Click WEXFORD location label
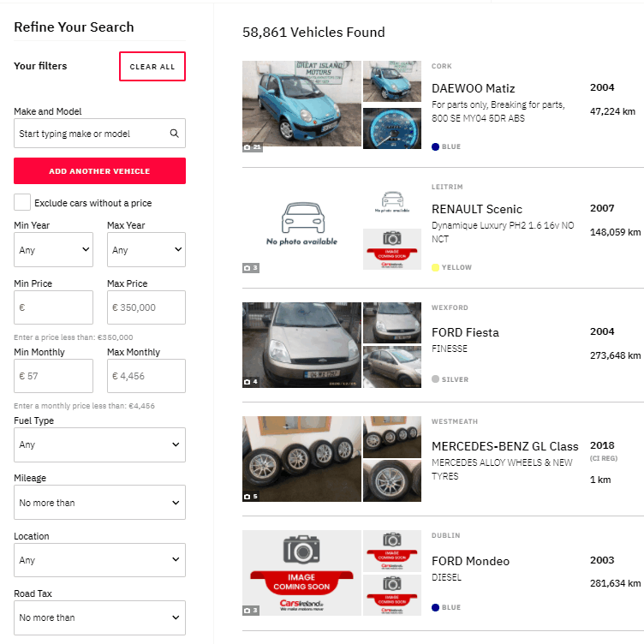 [450, 307]
